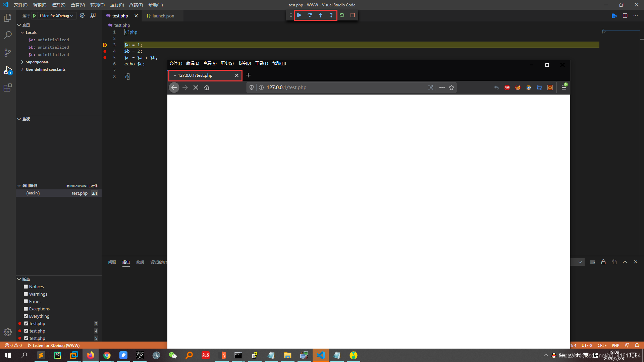Click the Listen for XDebug launch button
Viewport: 644px width, 362px height.
[35, 15]
